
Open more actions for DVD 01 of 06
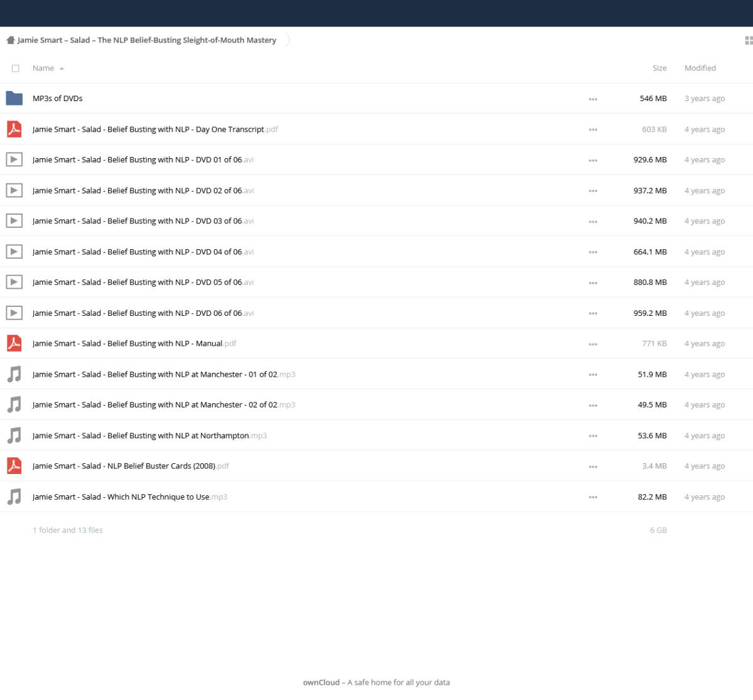click(593, 161)
